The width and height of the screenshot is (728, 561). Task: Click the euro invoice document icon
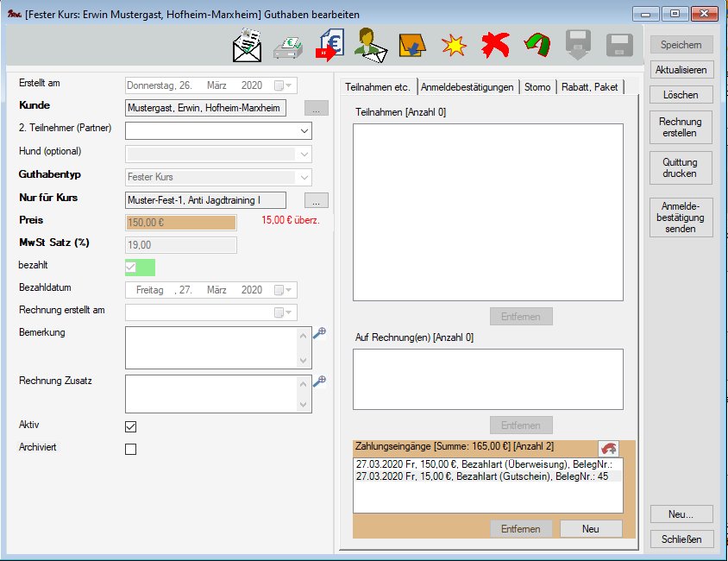pos(329,45)
